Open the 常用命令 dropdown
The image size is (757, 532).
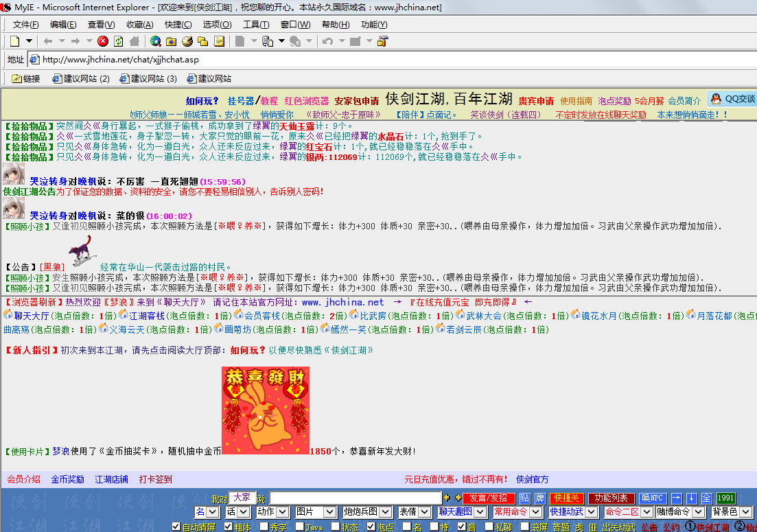click(517, 511)
